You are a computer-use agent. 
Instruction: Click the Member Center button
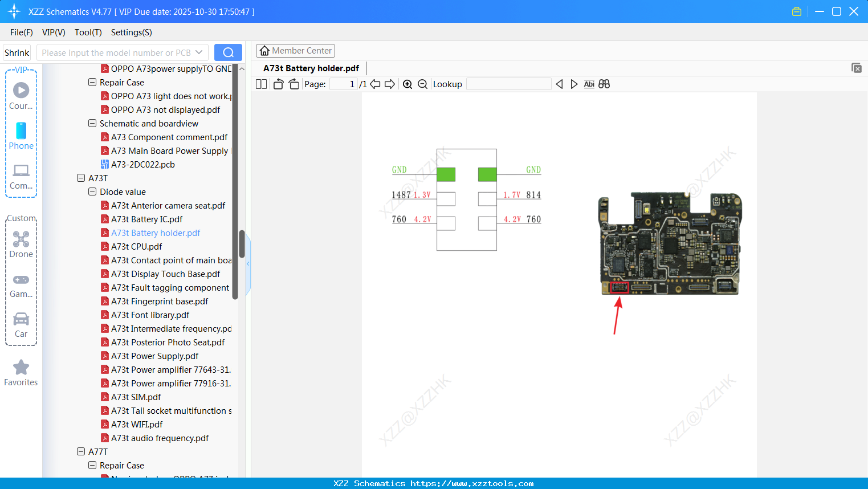coord(295,51)
